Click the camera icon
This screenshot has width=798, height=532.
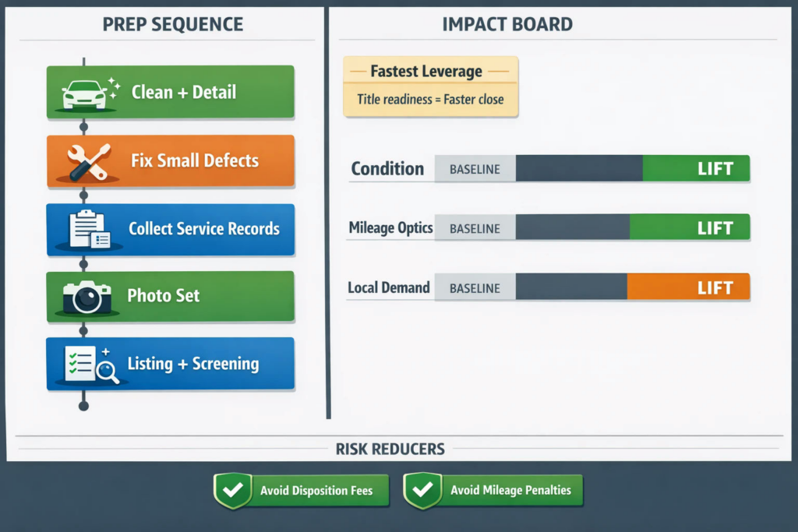point(87,297)
